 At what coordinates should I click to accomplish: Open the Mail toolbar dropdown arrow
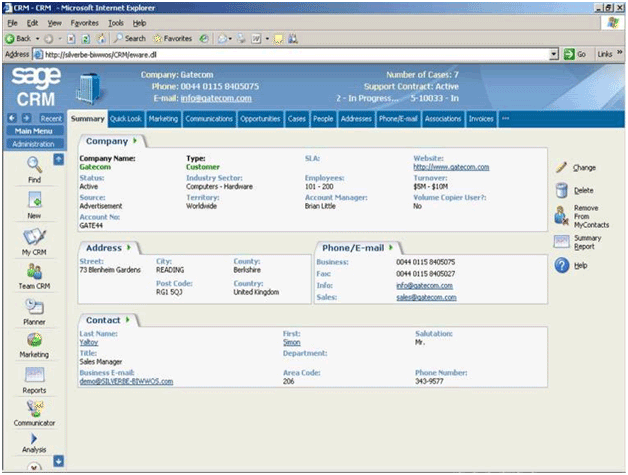click(230, 39)
